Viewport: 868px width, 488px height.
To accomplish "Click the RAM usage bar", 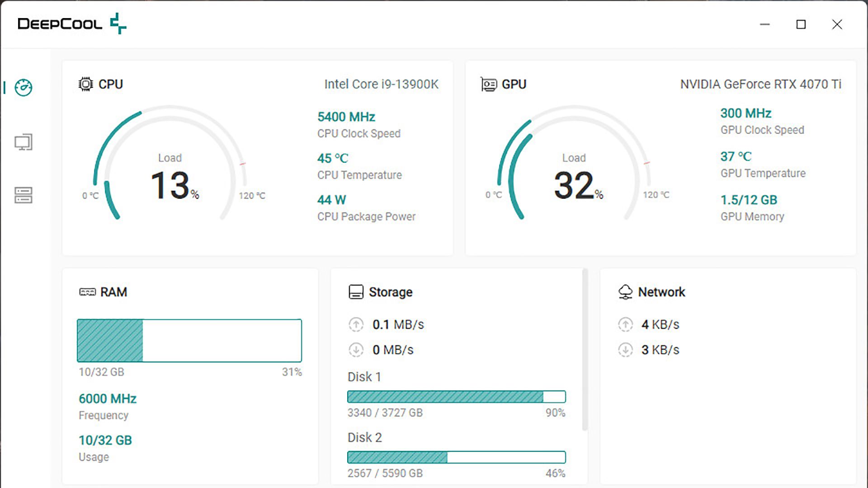I will (x=189, y=341).
